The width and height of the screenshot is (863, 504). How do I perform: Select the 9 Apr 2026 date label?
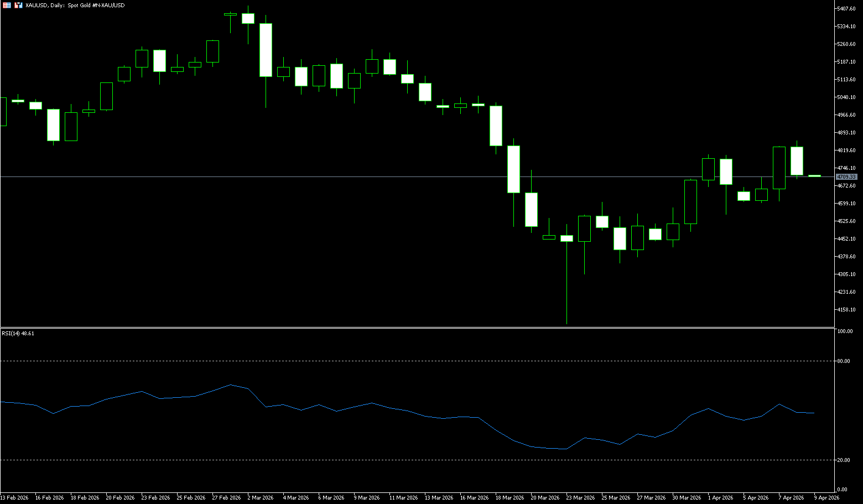click(825, 498)
